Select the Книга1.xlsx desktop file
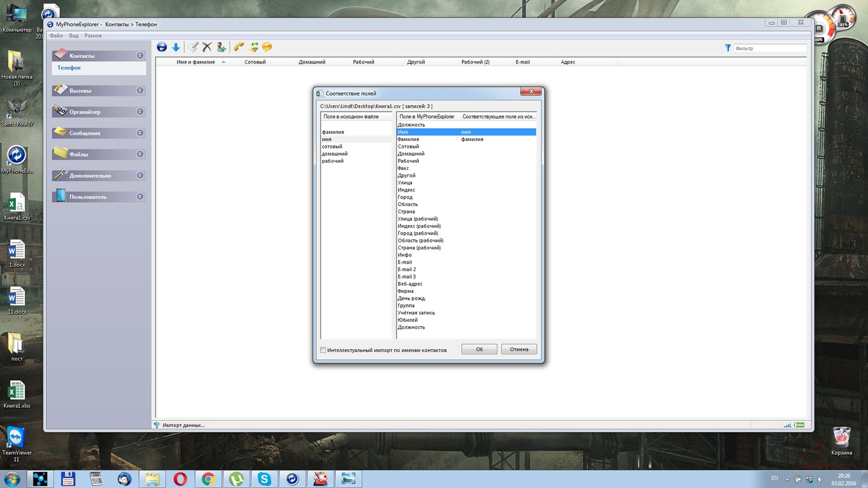Screen dimensions: 868x488 (x=17, y=394)
